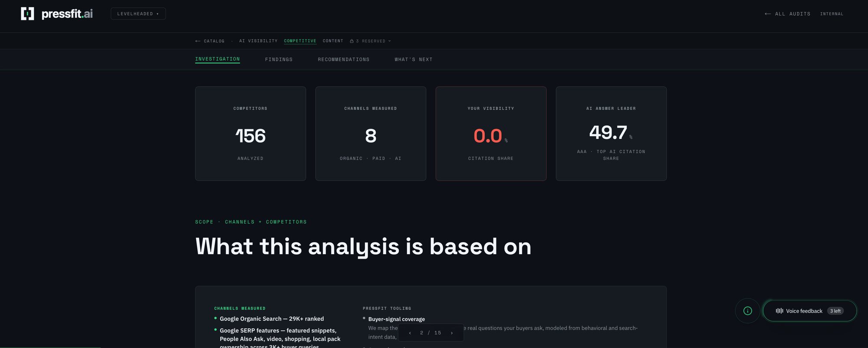Click the "2 / 15" page indicator
868x348 pixels.
click(431, 333)
